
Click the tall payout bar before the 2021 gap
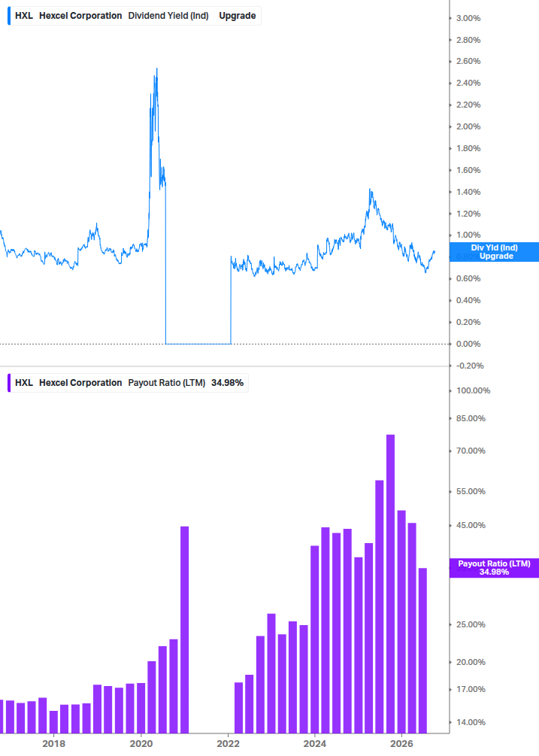184,630
